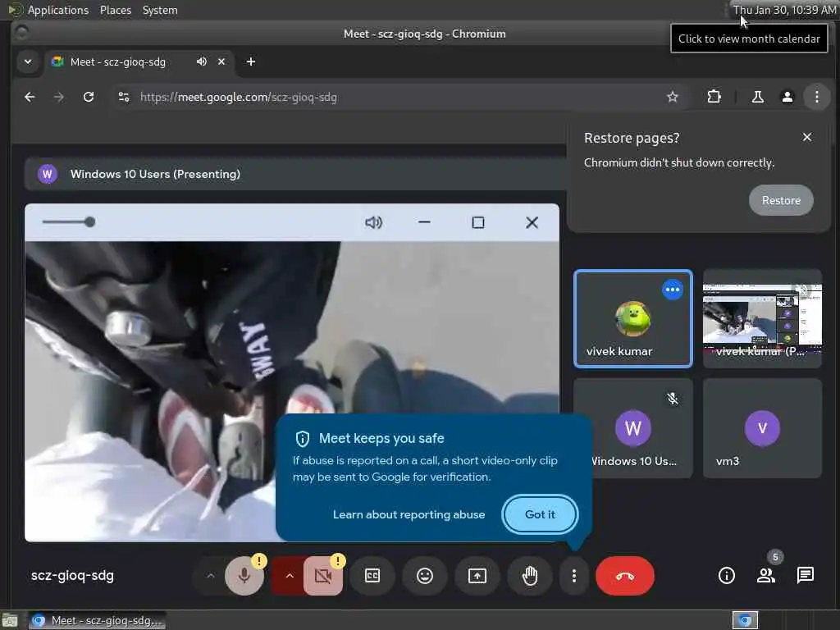Click the clock to view calendar
Viewport: 840px width, 630px height.
pos(784,10)
